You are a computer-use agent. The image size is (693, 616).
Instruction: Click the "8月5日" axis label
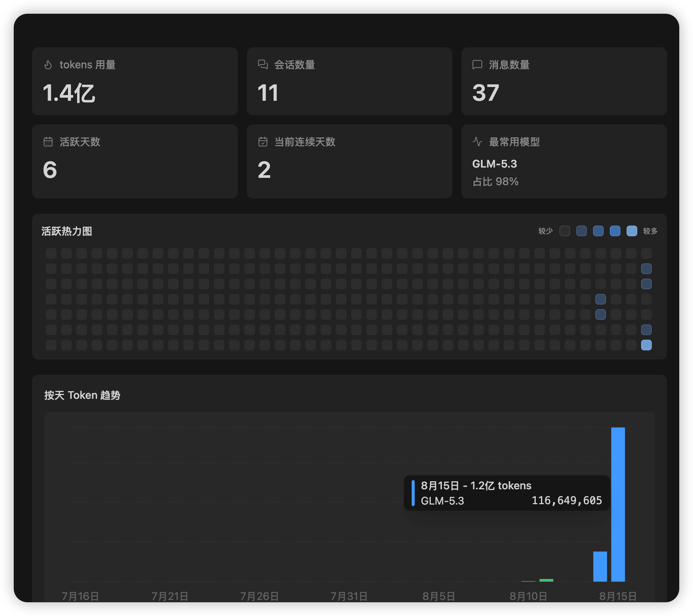click(x=439, y=596)
